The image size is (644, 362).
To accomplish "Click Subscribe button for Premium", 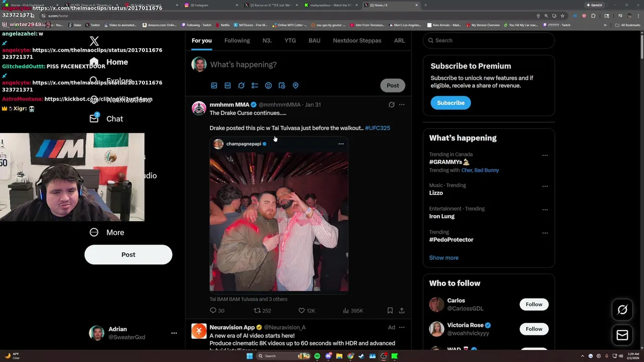I will pyautogui.click(x=451, y=103).
